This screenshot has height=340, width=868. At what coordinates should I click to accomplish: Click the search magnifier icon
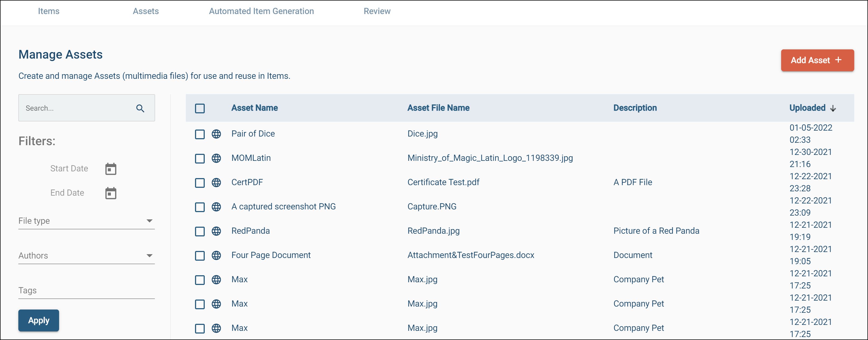coord(140,108)
